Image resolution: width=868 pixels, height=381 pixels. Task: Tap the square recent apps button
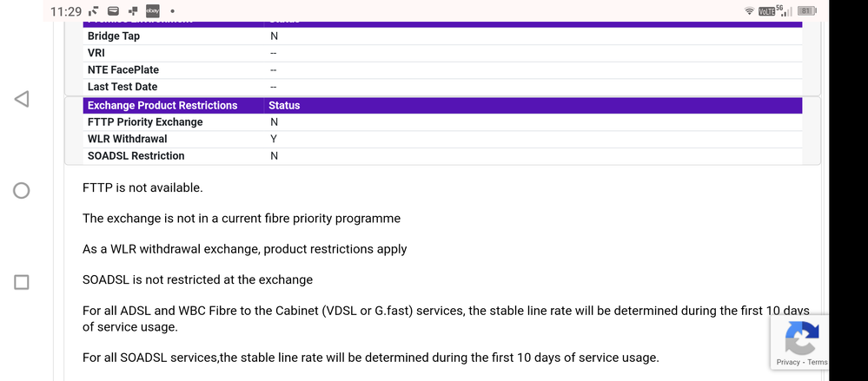(22, 282)
